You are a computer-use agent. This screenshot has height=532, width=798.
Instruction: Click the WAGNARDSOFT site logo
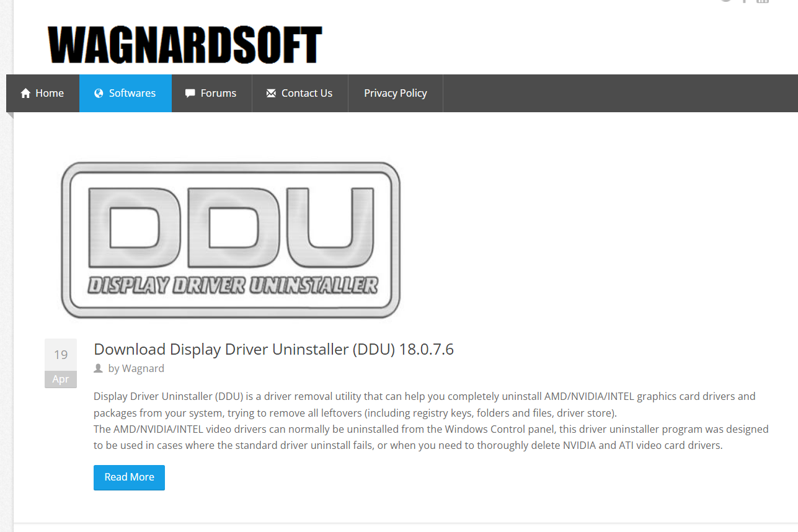[185, 45]
